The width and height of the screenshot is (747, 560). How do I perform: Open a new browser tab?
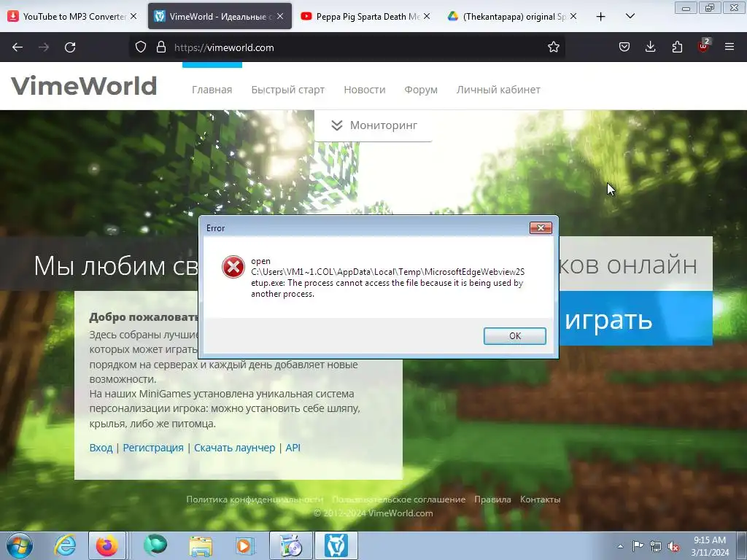601,17
